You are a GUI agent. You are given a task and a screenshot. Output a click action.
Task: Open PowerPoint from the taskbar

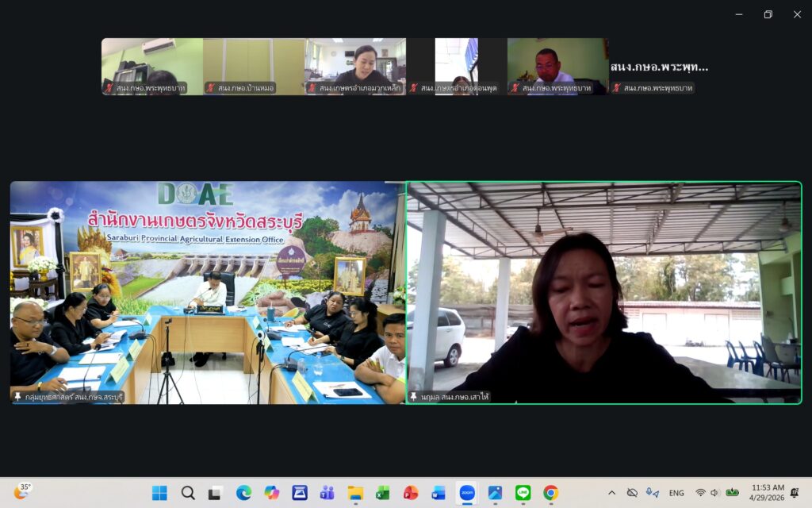(411, 493)
